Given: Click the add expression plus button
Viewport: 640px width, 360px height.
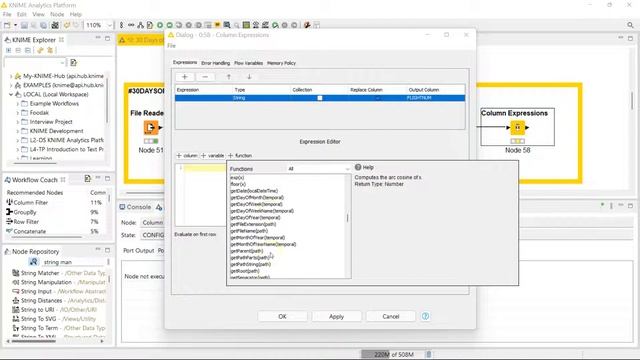Looking at the screenshot, I should tap(184, 77).
